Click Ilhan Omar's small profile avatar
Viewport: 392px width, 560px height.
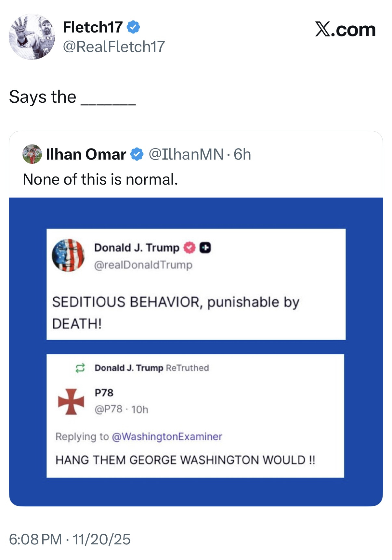[32, 154]
